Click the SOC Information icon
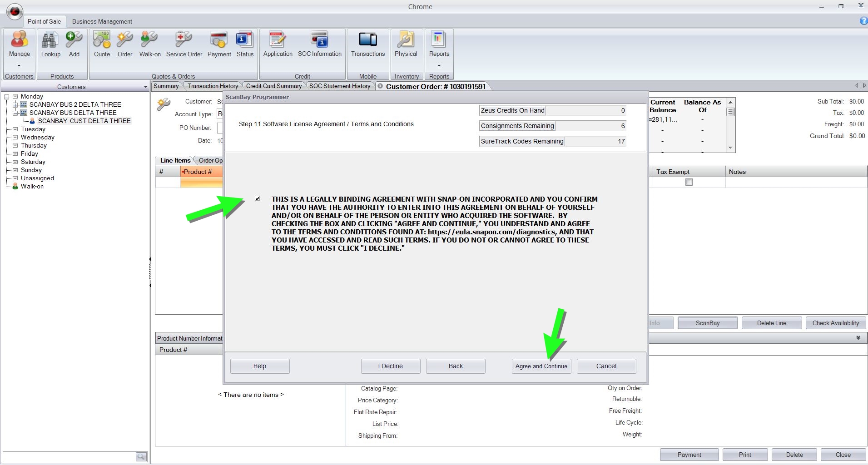 [x=319, y=41]
